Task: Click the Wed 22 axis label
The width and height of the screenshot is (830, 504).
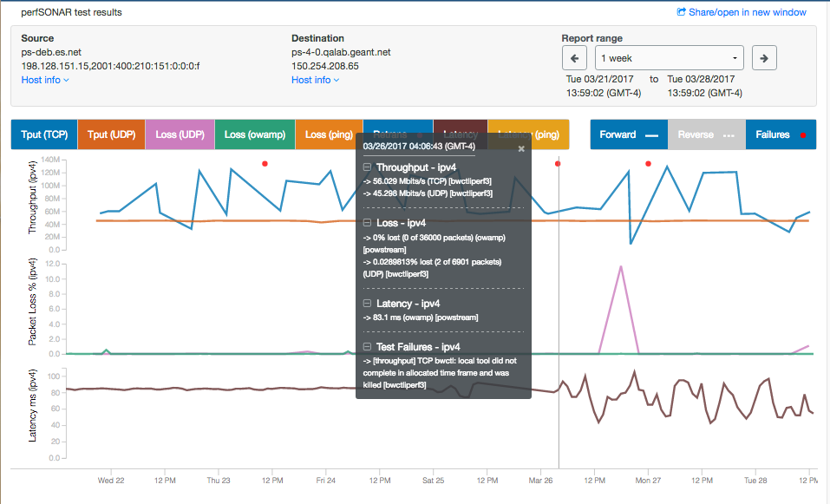Action: (111, 481)
